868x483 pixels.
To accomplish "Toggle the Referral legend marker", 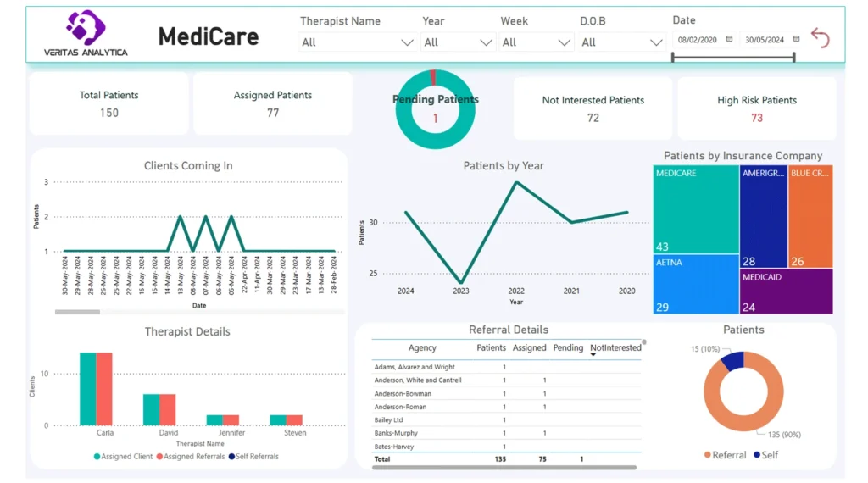I will pos(708,455).
